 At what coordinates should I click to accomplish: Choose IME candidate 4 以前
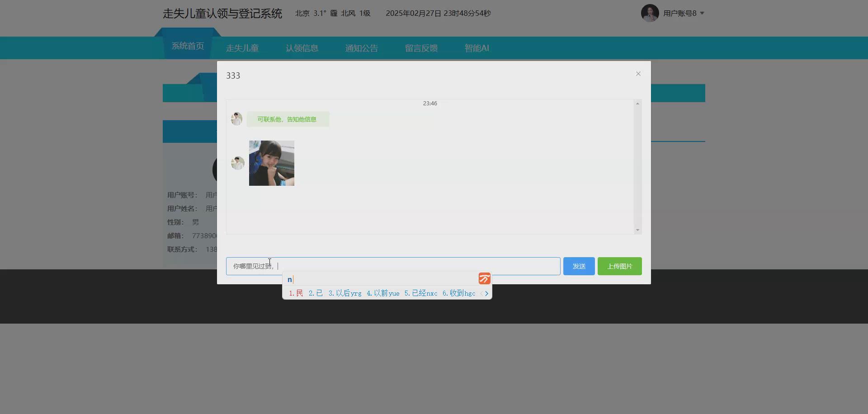click(383, 293)
